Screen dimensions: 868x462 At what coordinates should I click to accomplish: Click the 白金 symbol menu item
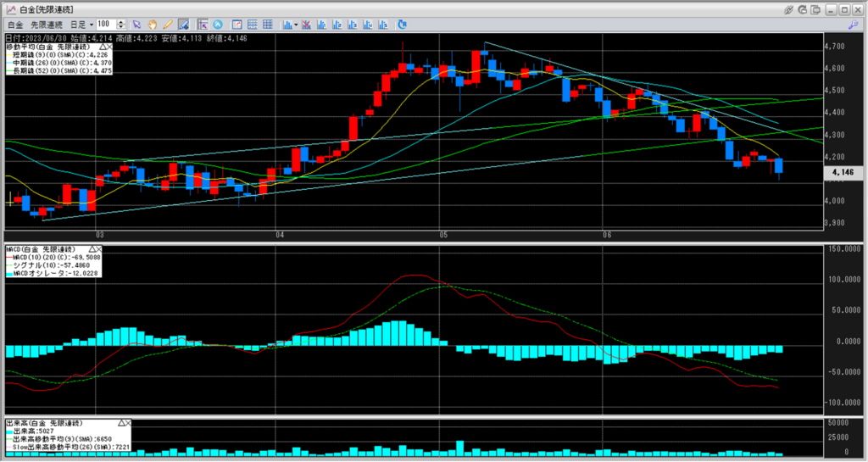(x=15, y=25)
